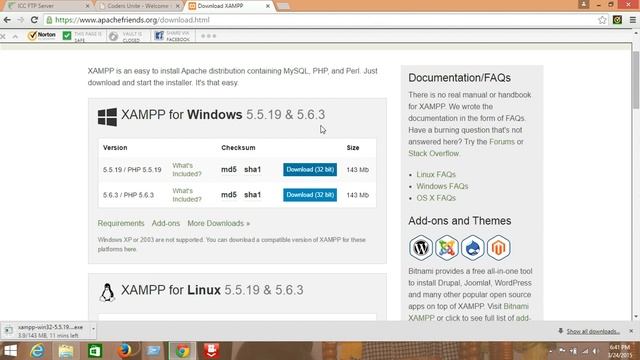
Task: Click the green 'This page is safe' checkmark
Action: [67, 36]
